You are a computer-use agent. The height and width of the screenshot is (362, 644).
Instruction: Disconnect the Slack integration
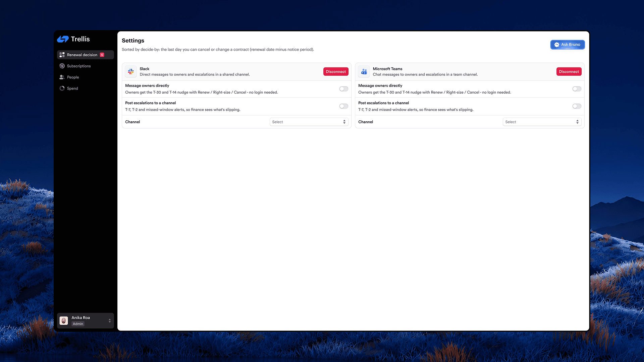[336, 72]
